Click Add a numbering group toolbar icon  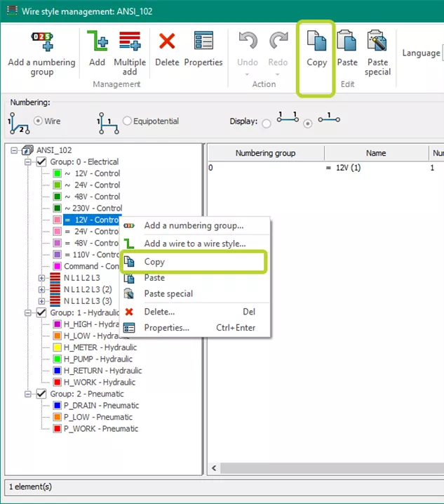click(x=41, y=42)
